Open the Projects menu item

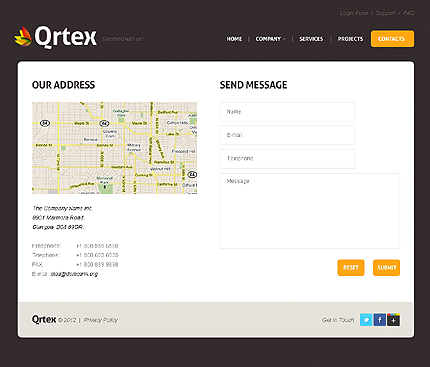[350, 39]
